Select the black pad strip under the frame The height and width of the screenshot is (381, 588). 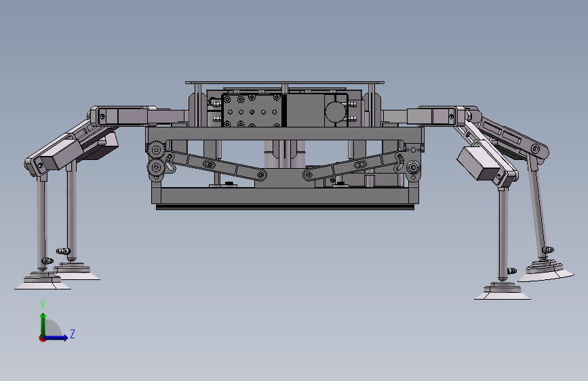[x=285, y=207]
